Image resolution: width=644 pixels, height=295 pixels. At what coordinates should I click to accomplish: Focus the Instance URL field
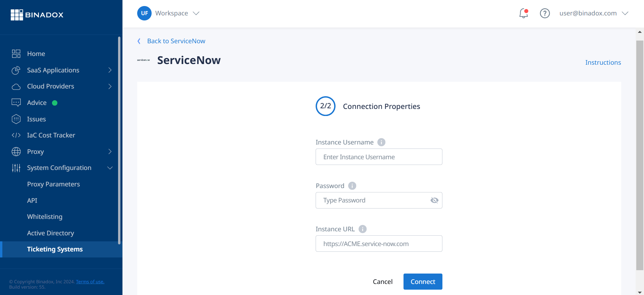379,244
